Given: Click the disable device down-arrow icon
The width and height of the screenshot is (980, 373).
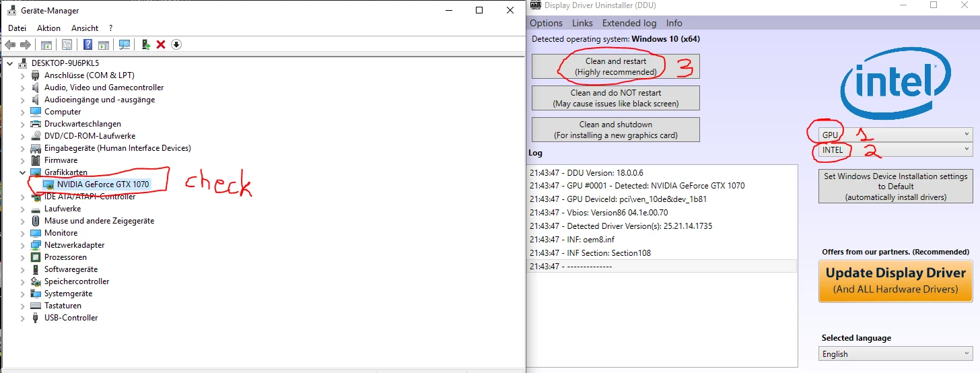Looking at the screenshot, I should click(x=176, y=44).
